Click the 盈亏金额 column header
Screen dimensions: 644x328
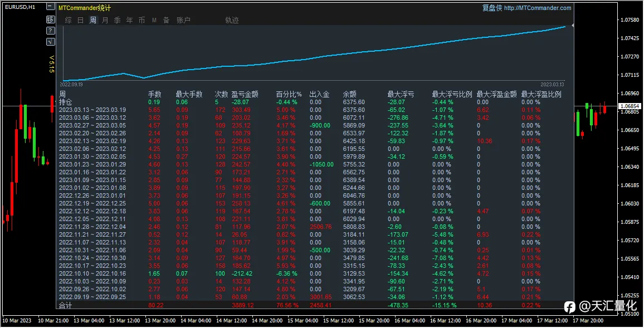point(245,95)
